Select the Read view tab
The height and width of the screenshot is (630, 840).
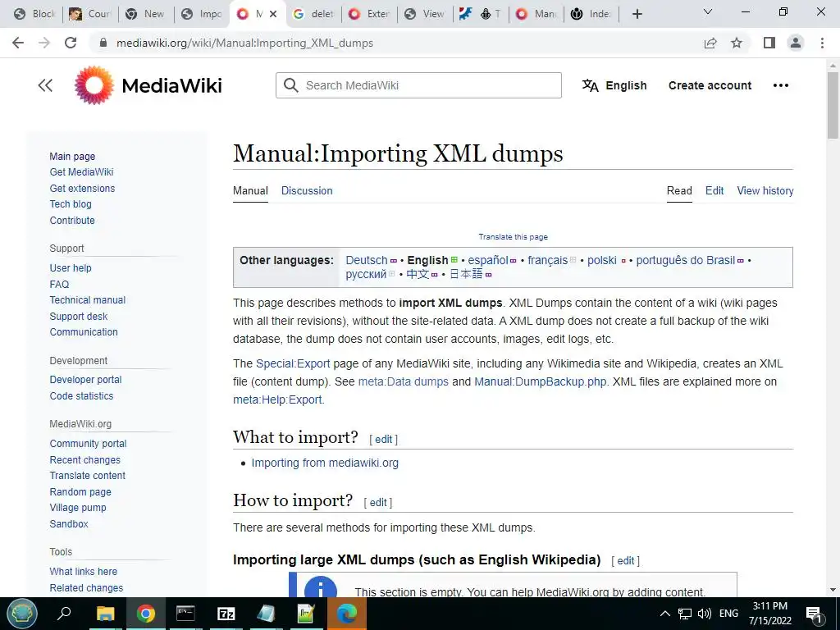click(x=679, y=190)
